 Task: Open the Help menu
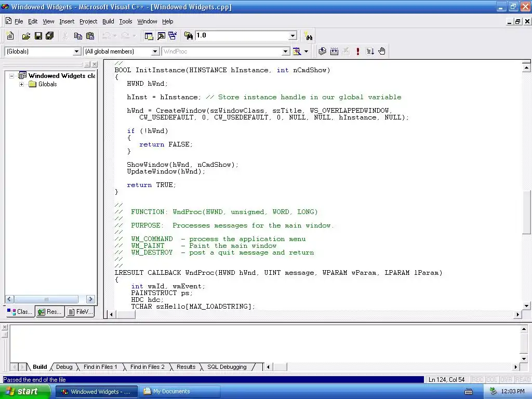tap(168, 21)
